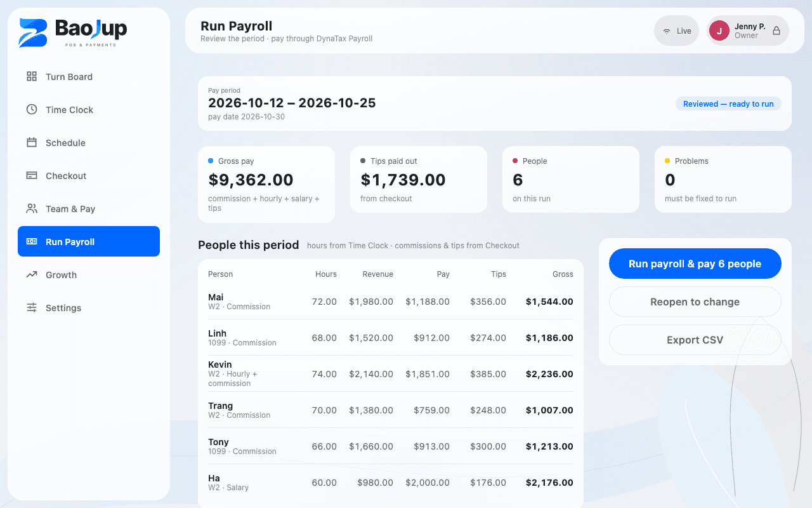Click the People card showing 6
This screenshot has height=508, width=812.
pos(571,180)
